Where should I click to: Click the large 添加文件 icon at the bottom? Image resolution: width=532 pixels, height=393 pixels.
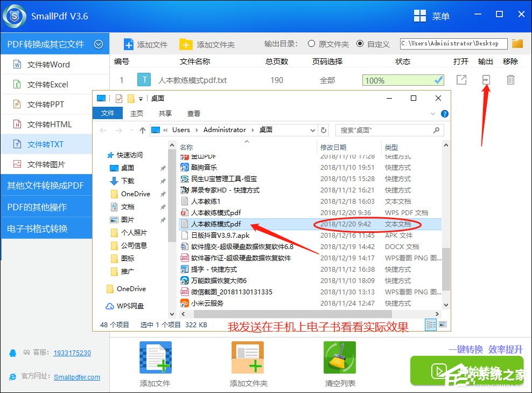coord(155,356)
